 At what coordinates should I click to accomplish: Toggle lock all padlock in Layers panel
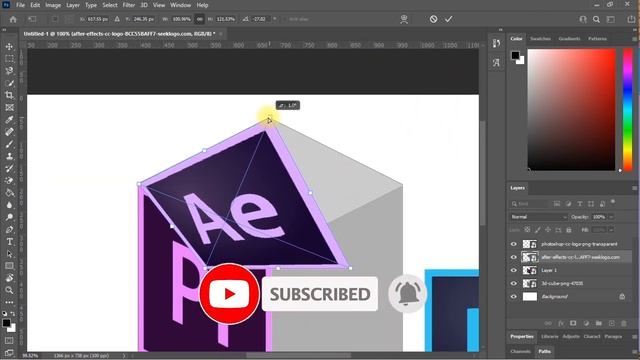569,230
